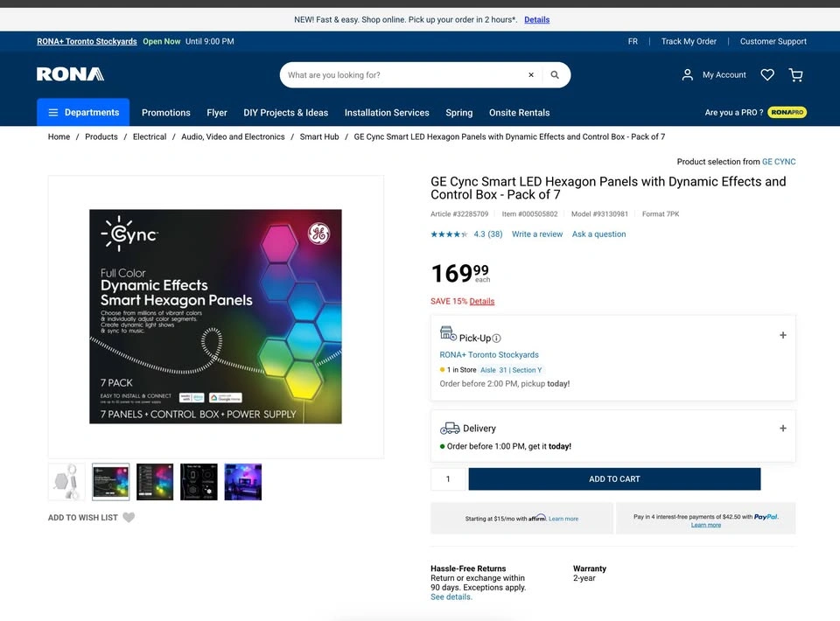Click Write a review link

click(536, 234)
